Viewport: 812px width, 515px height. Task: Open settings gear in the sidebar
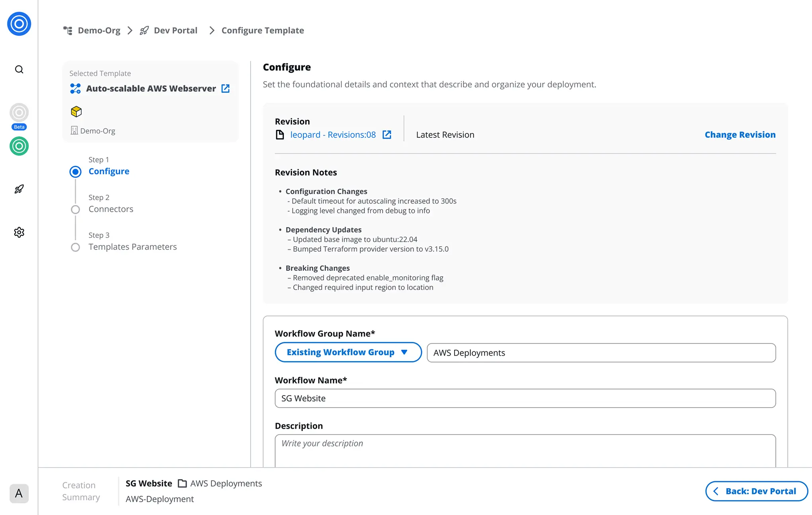pyautogui.click(x=19, y=232)
